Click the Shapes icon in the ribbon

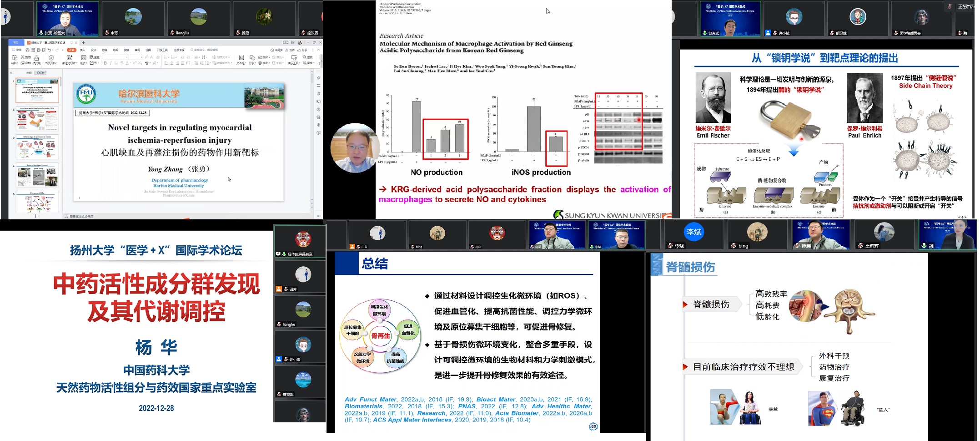(252, 58)
